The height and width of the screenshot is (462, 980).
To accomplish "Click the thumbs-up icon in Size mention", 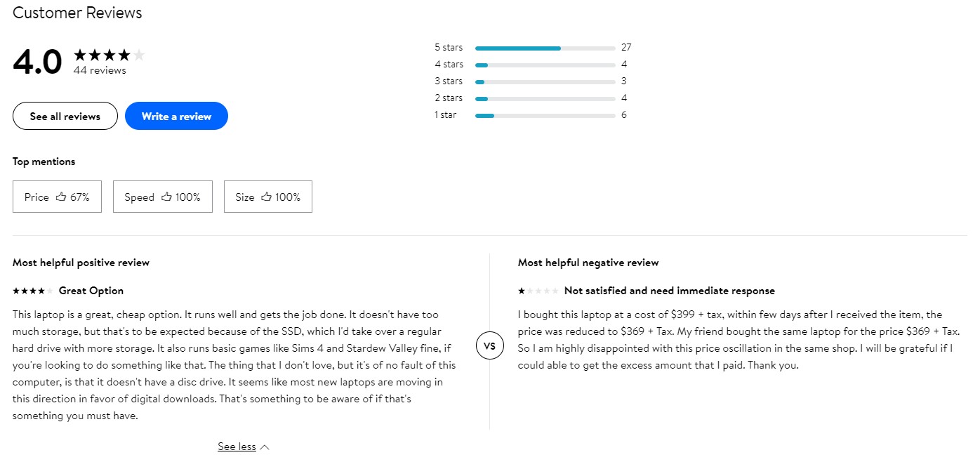I will click(x=266, y=197).
